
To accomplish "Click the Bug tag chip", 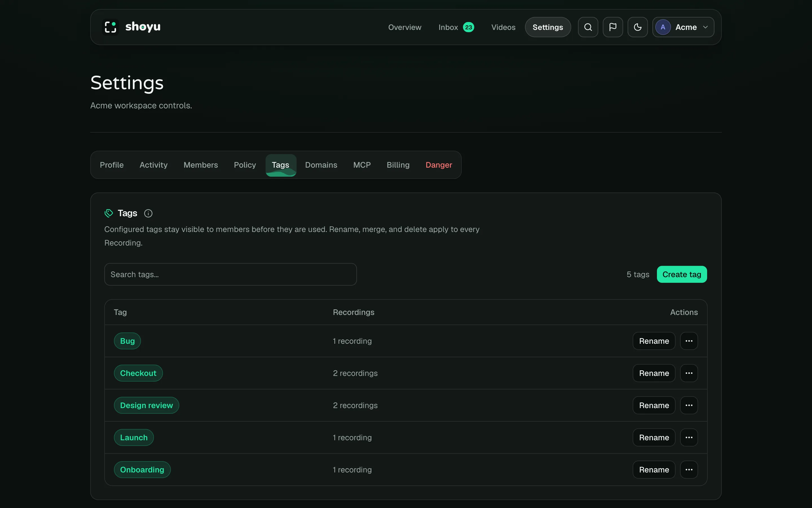I will [127, 341].
